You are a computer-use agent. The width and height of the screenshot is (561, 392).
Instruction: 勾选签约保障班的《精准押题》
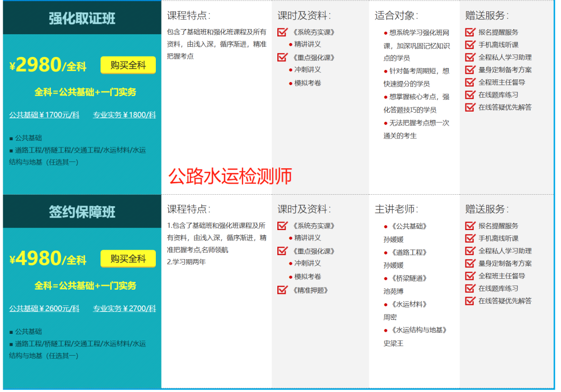(282, 289)
